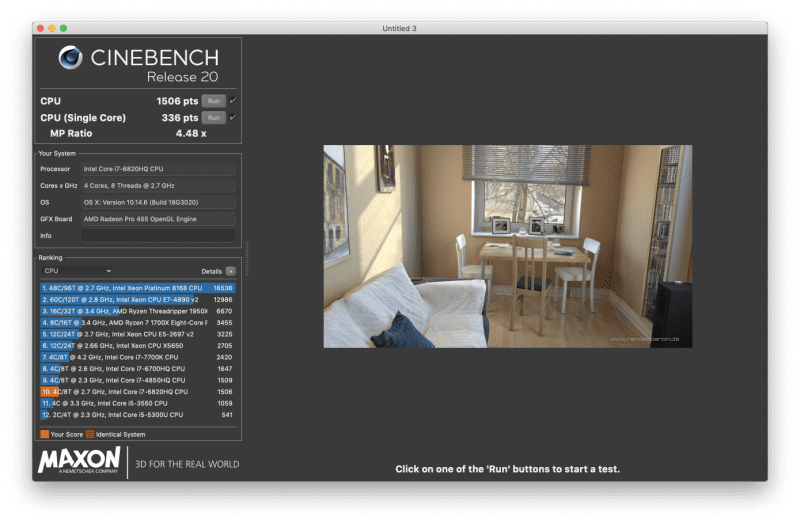This screenshot has height=524, width=800.
Task: Click the Processor field Intel Core i7-6820HQ
Action: pyautogui.click(x=158, y=169)
